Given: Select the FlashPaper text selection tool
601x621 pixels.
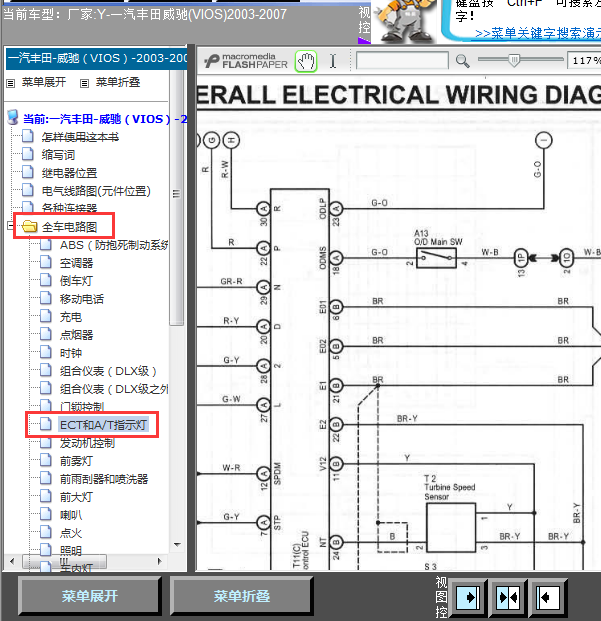Looking at the screenshot, I should [333, 61].
